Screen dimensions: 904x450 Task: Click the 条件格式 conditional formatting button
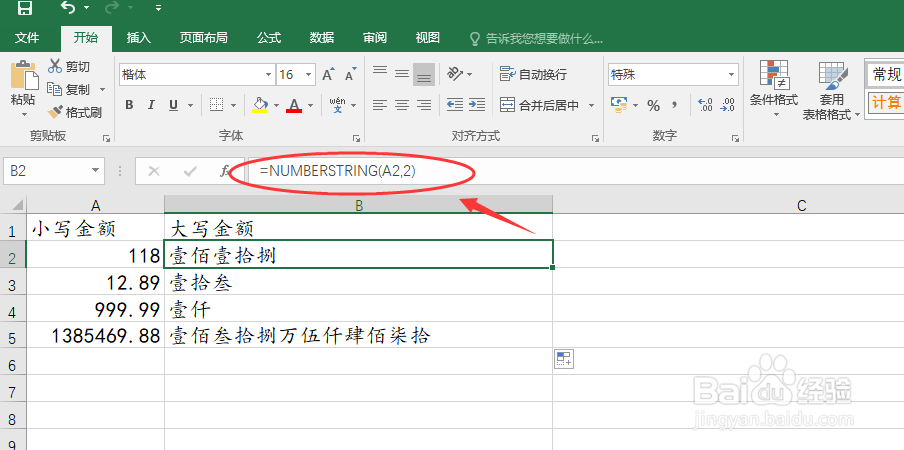(774, 88)
